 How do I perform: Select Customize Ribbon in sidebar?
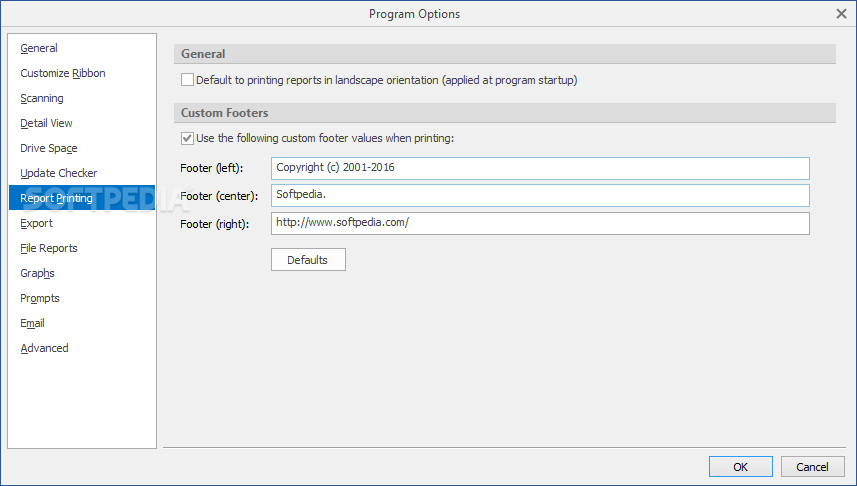click(x=63, y=73)
